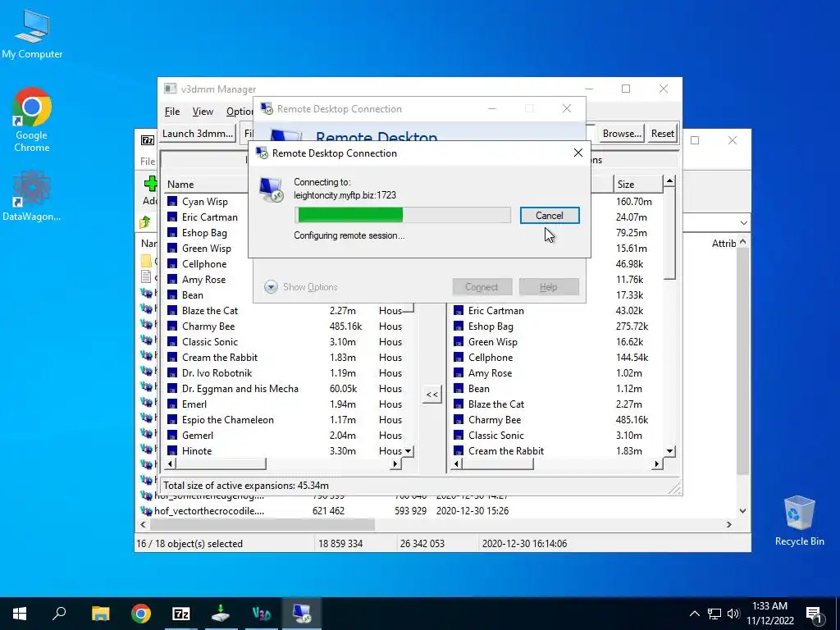Viewport: 840px width, 630px height.
Task: Click the 60.05k size value
Action: coord(344,388)
